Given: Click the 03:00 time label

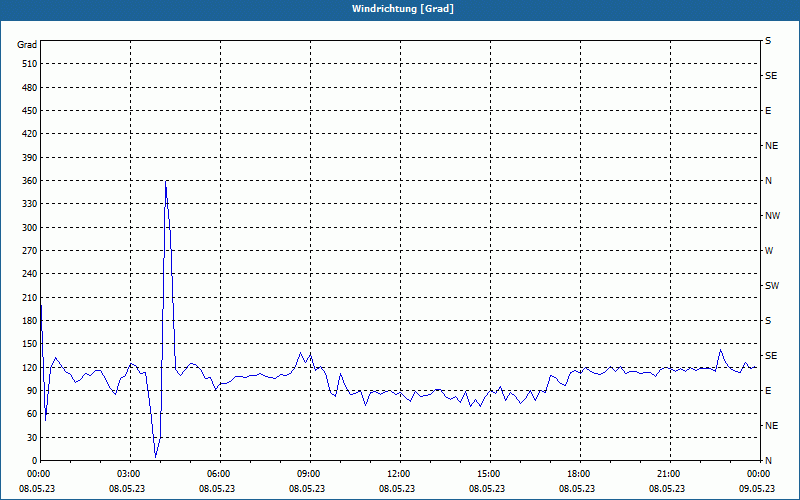Looking at the screenshot, I should tap(130, 474).
